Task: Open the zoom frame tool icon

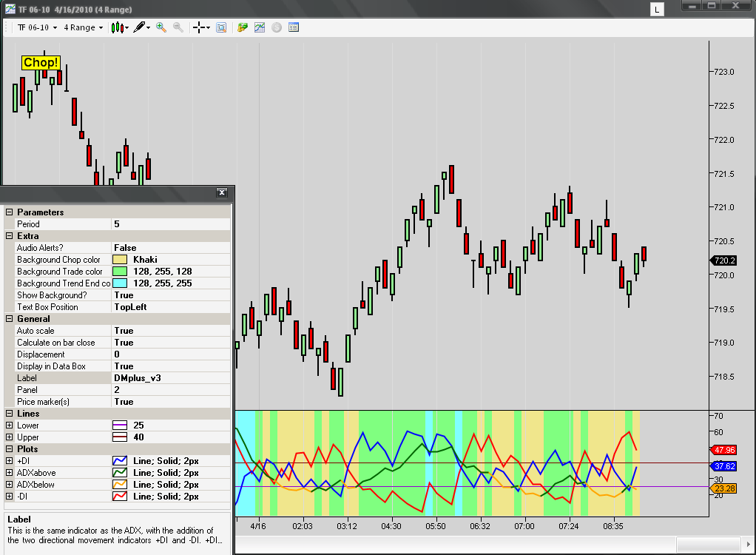Action: pos(221,27)
